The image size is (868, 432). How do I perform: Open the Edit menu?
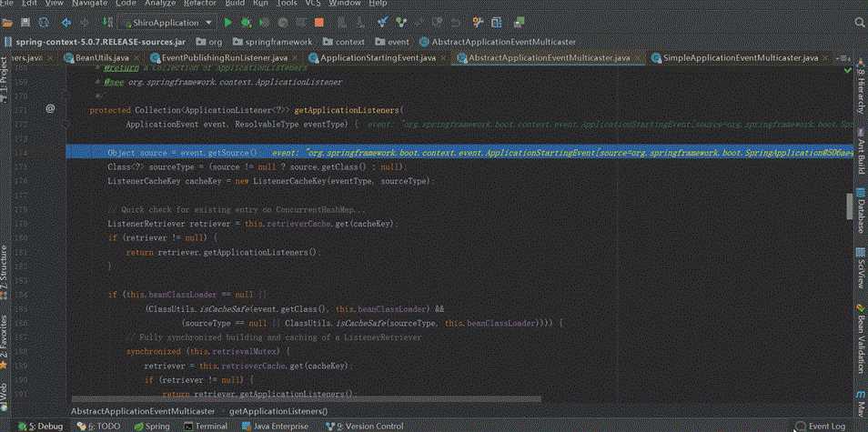tap(29, 4)
